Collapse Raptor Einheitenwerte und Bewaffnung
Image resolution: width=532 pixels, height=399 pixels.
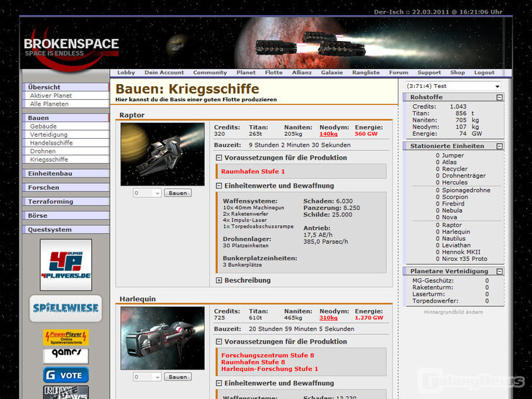point(219,186)
